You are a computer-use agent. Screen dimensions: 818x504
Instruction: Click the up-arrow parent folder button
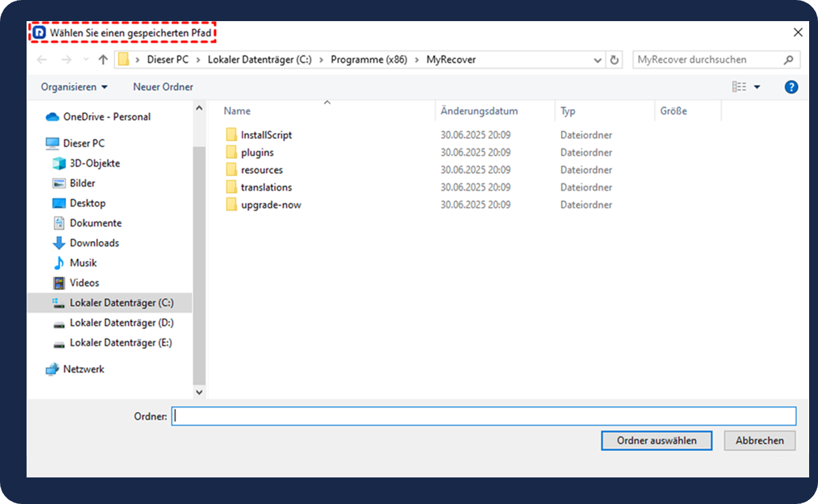[x=103, y=60]
